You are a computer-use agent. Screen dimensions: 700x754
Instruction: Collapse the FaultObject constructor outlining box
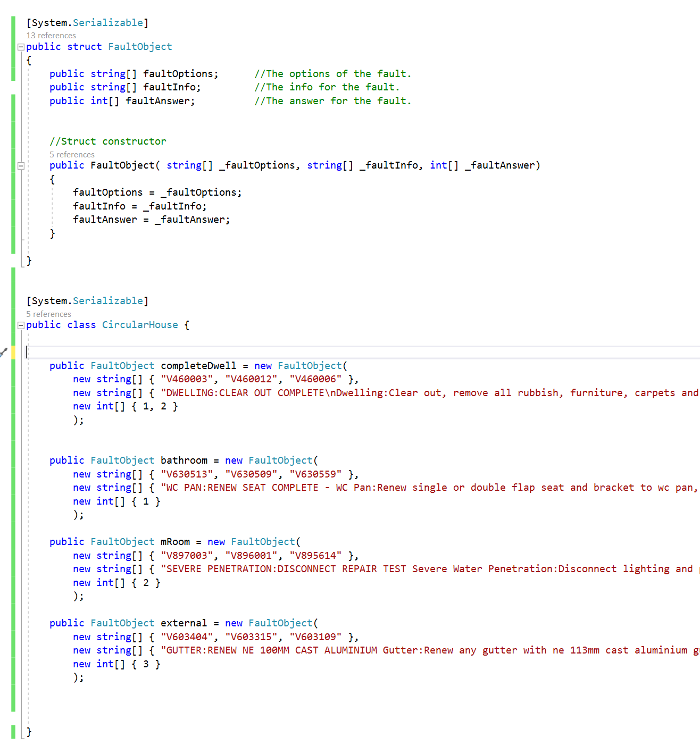point(21,166)
